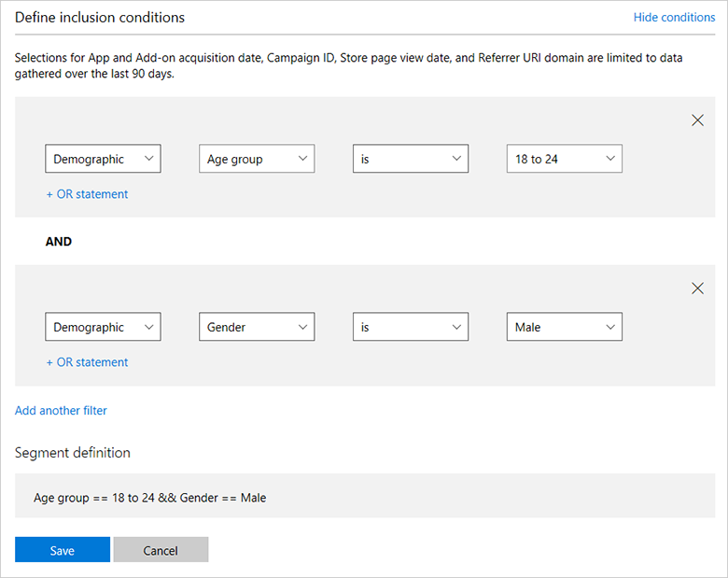The width and height of the screenshot is (728, 578).
Task: Click the segment definition expression text
Action: click(x=150, y=498)
